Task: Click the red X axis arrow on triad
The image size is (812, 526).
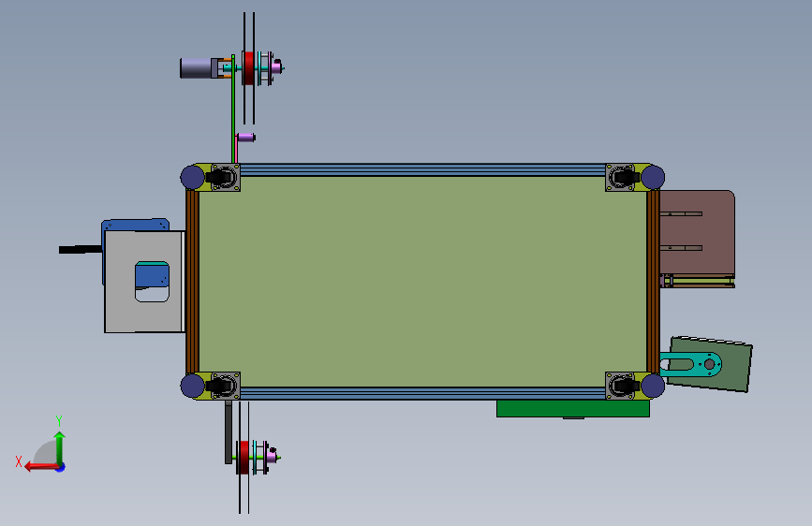Action: 41,467
